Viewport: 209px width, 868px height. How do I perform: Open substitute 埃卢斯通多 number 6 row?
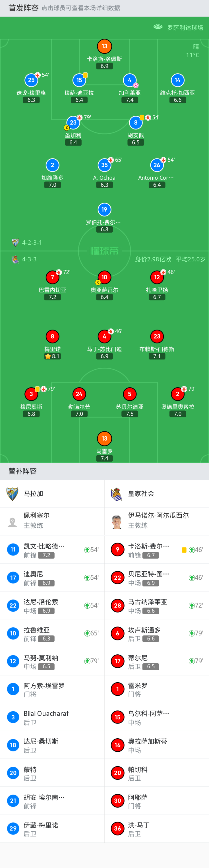[x=156, y=633]
